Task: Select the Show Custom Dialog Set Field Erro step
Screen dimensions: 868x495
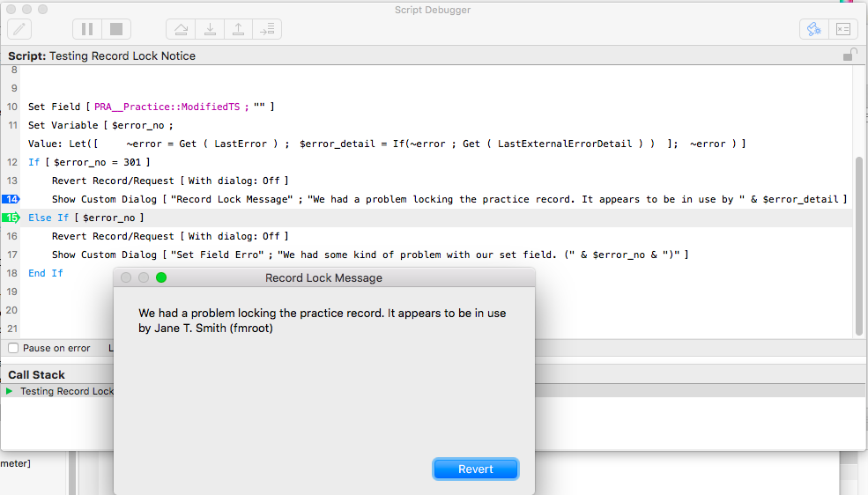Action: click(x=370, y=255)
